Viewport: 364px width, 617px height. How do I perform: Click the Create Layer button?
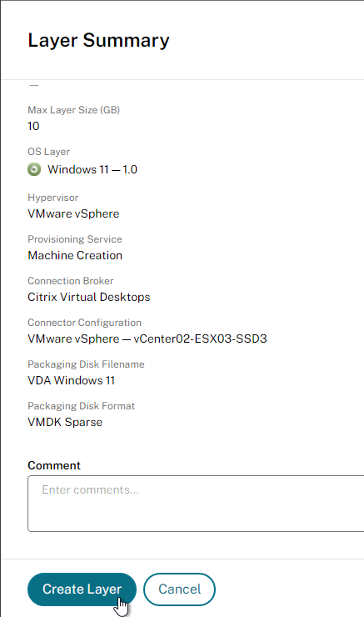82,589
